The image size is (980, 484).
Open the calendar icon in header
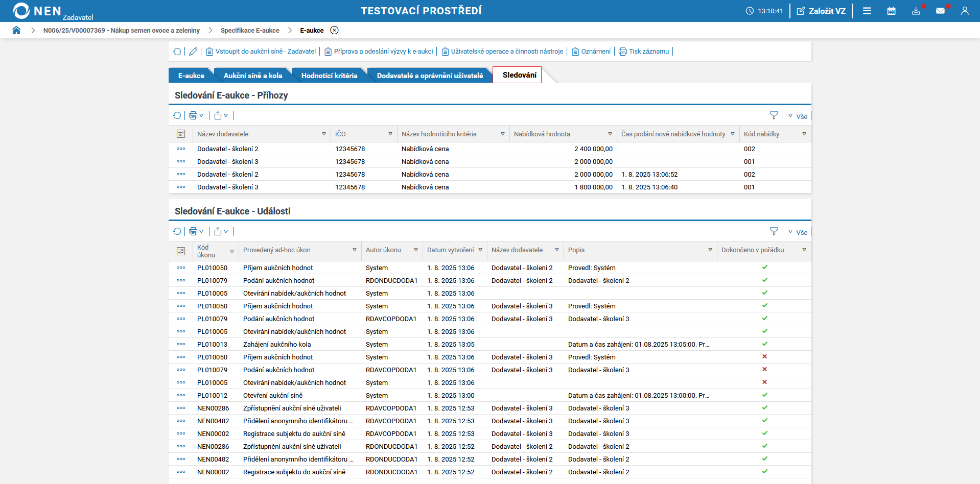[x=891, y=11]
